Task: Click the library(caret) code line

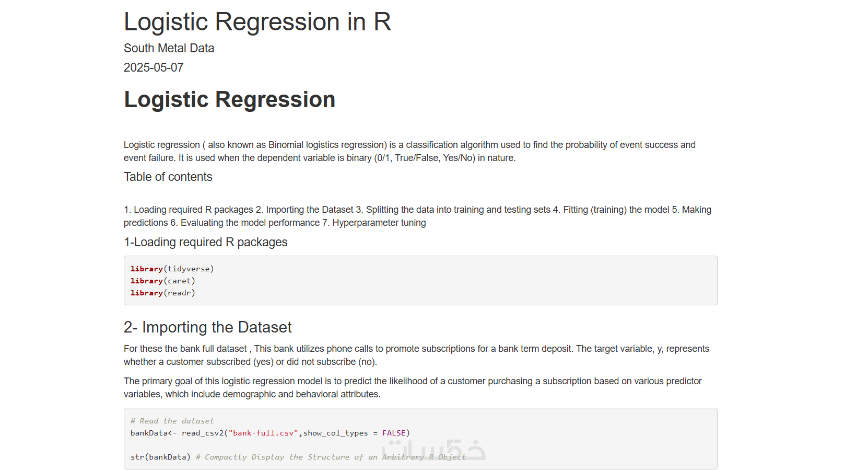Action: [x=162, y=281]
